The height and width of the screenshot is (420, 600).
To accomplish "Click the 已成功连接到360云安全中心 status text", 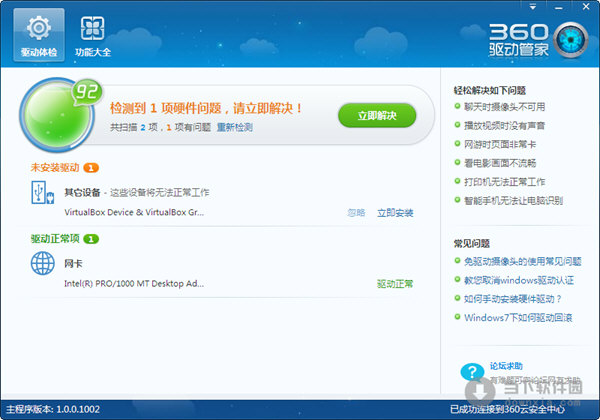I will coord(507,409).
